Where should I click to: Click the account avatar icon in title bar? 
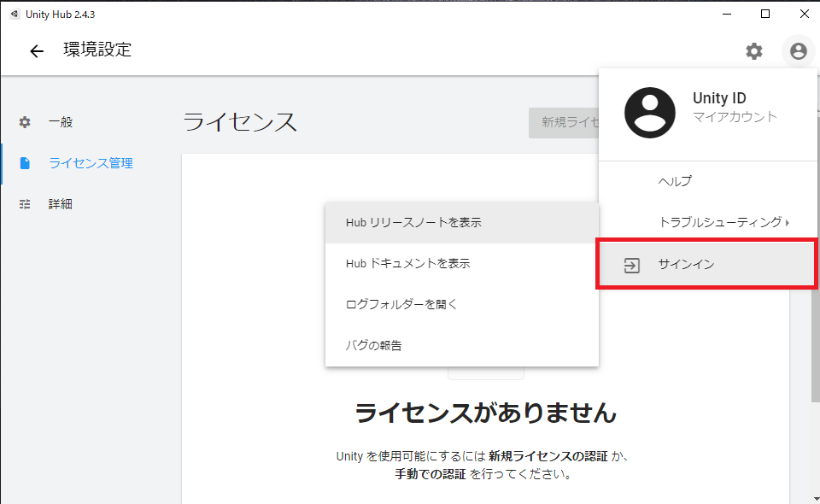coord(798,50)
